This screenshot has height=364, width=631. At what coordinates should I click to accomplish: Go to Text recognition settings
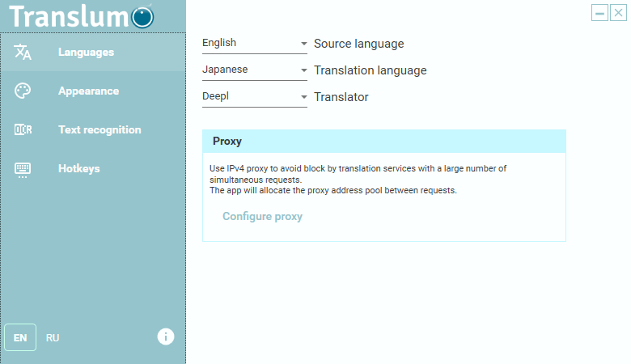point(93,129)
